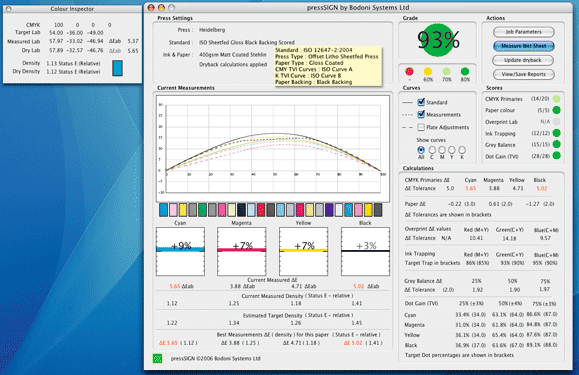Screen dimensions: 579x375
Task: Click the 400gsm Matt Coated Stehlin text
Action: pyautogui.click(x=233, y=55)
